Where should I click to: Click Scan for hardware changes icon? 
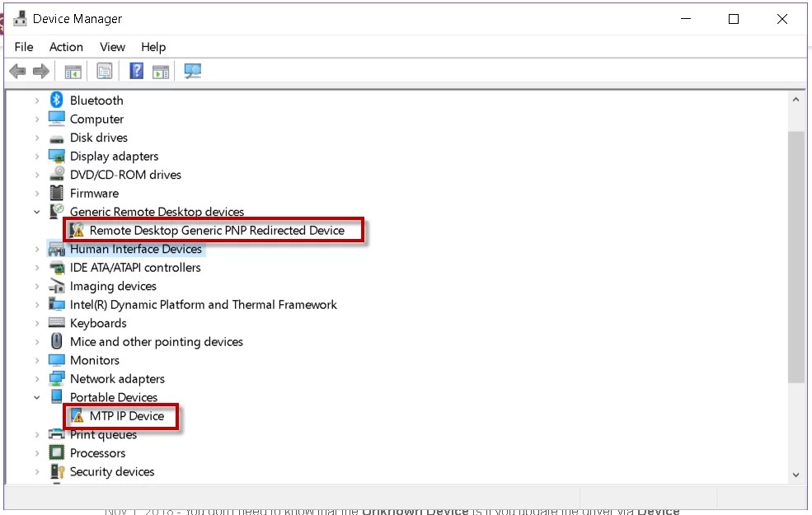193,71
